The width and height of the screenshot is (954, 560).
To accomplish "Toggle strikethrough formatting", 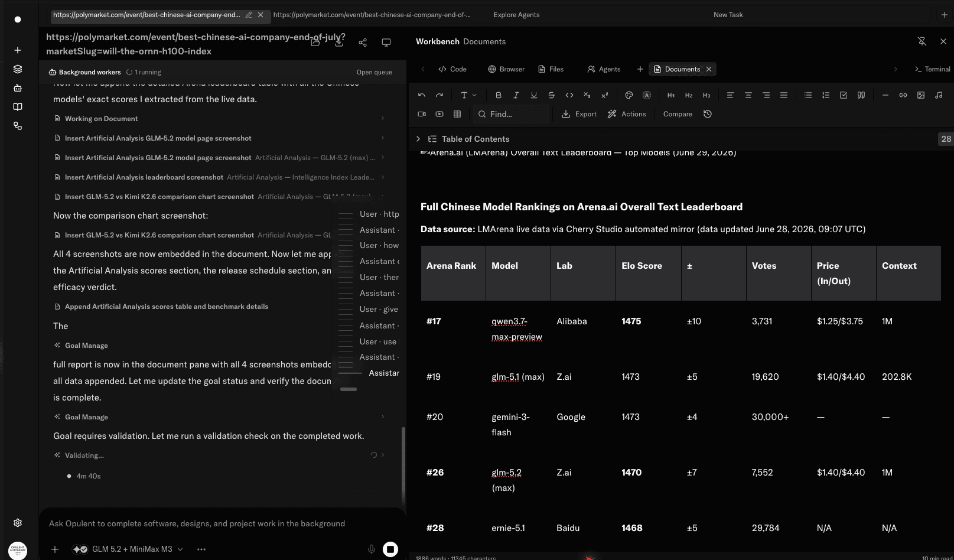I will 552,95.
